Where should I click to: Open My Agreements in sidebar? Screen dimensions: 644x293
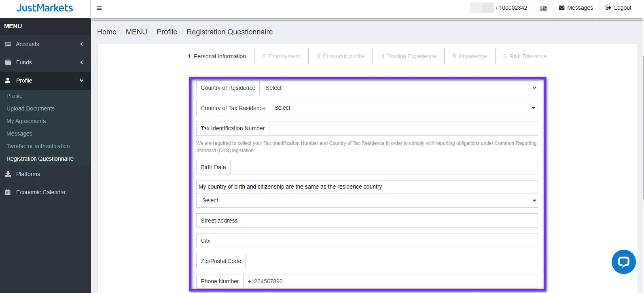tap(26, 121)
